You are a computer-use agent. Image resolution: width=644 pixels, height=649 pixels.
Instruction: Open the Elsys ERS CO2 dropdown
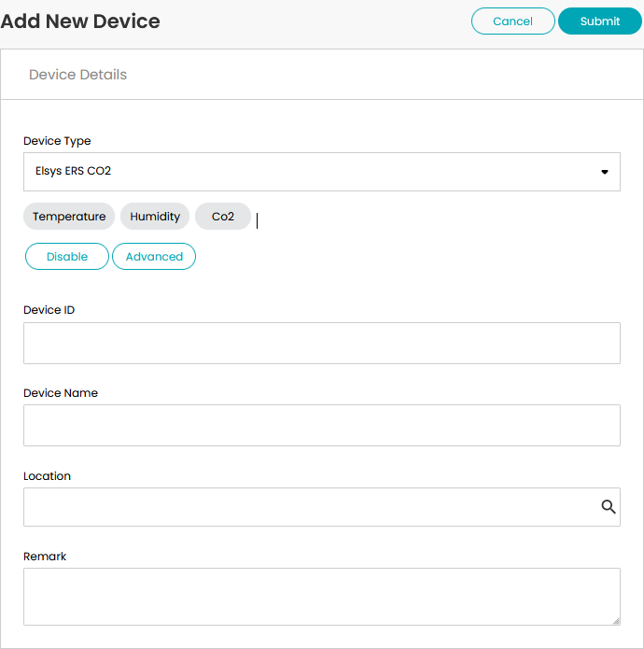(x=322, y=172)
